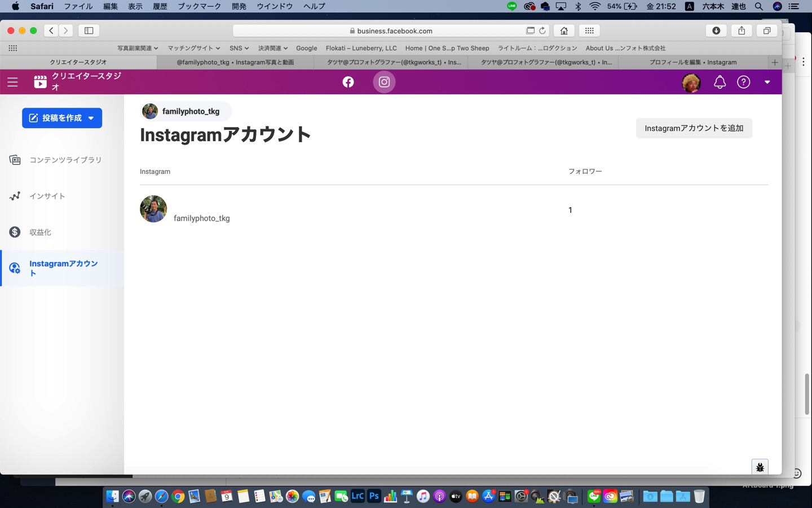Click familyphoto_tkg account name in the table
The image size is (812, 508).
[x=201, y=218]
